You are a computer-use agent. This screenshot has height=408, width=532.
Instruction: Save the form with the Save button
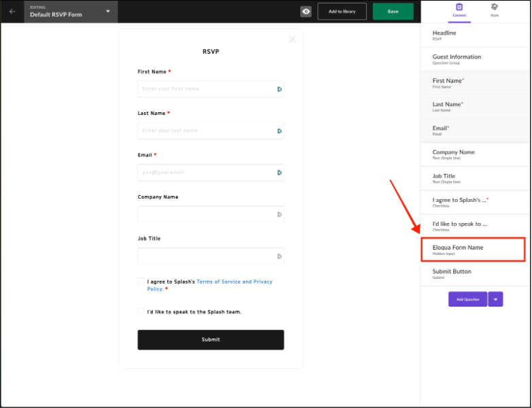(x=393, y=12)
